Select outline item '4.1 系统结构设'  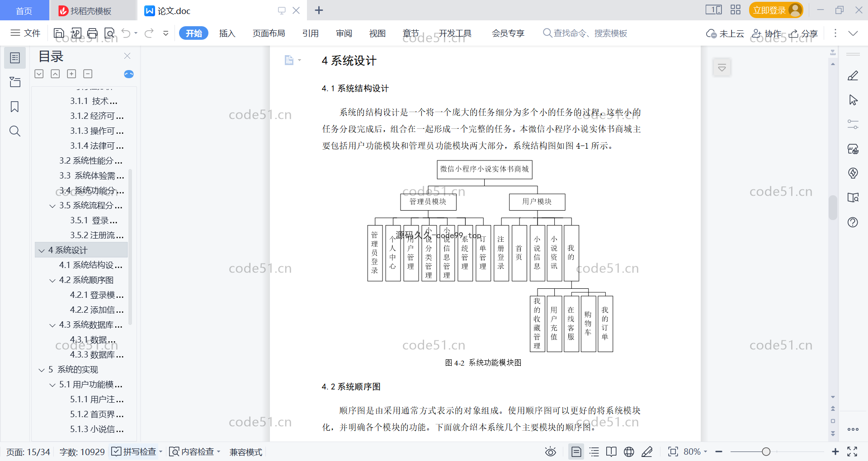[91, 265]
